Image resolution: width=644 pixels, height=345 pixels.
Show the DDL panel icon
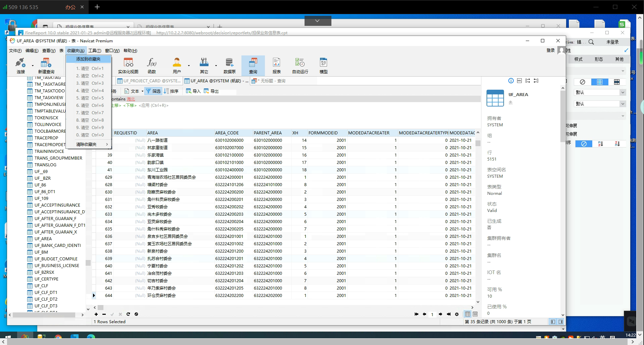(519, 81)
